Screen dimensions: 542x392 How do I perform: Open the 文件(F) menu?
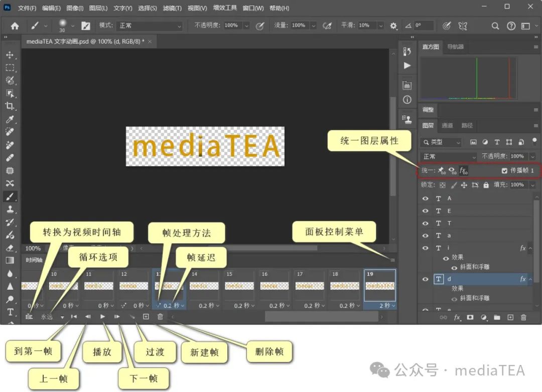tap(27, 8)
